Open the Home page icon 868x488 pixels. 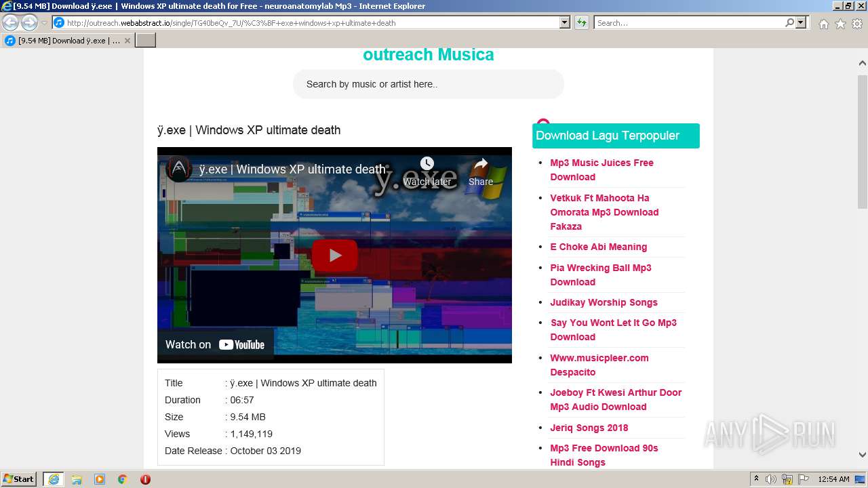(x=823, y=24)
